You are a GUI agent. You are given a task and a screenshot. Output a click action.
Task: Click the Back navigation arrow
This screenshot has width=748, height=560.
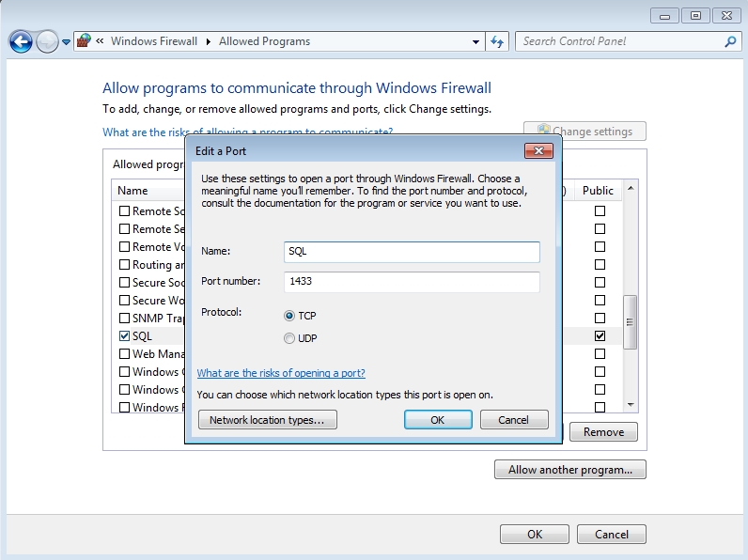(x=21, y=41)
